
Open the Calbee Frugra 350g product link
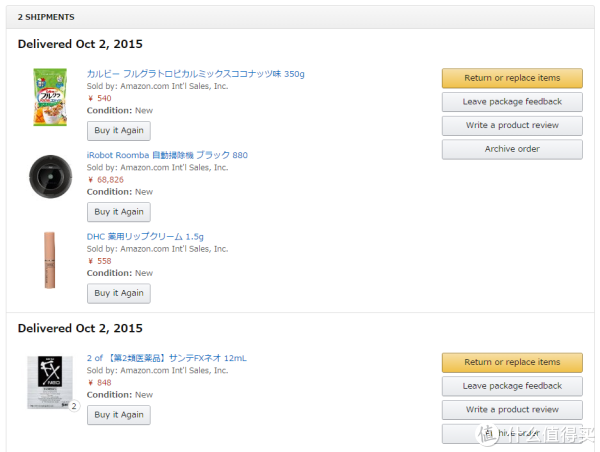pos(196,74)
